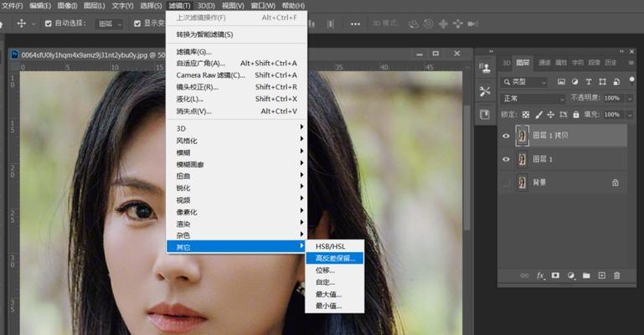Open the 类型 layer filter dropdown

coord(525,82)
